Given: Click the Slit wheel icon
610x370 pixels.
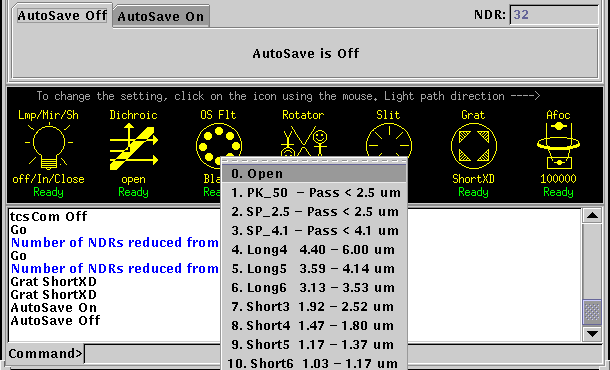Looking at the screenshot, I should point(389,140).
